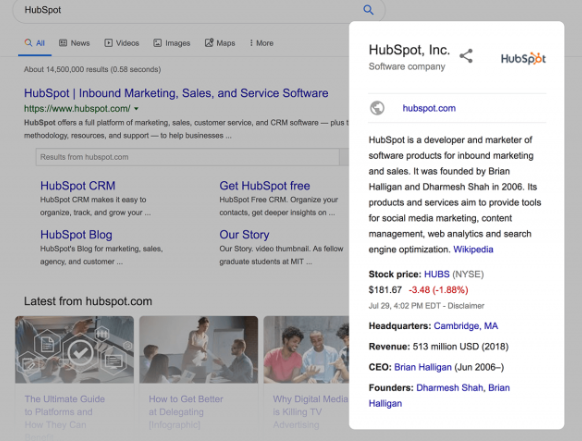
Task: Click the globe icon next to hubspot.com
Action: click(377, 108)
